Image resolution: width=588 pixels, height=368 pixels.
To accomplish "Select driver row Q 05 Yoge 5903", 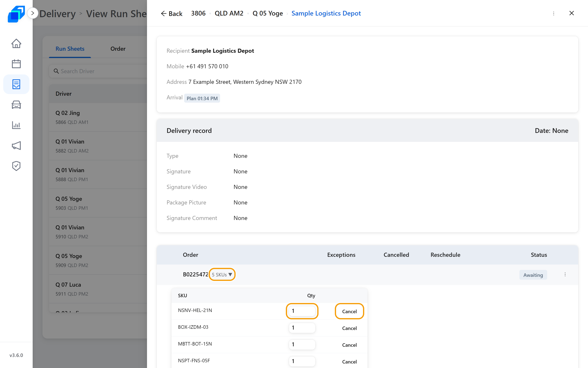I will [98, 203].
